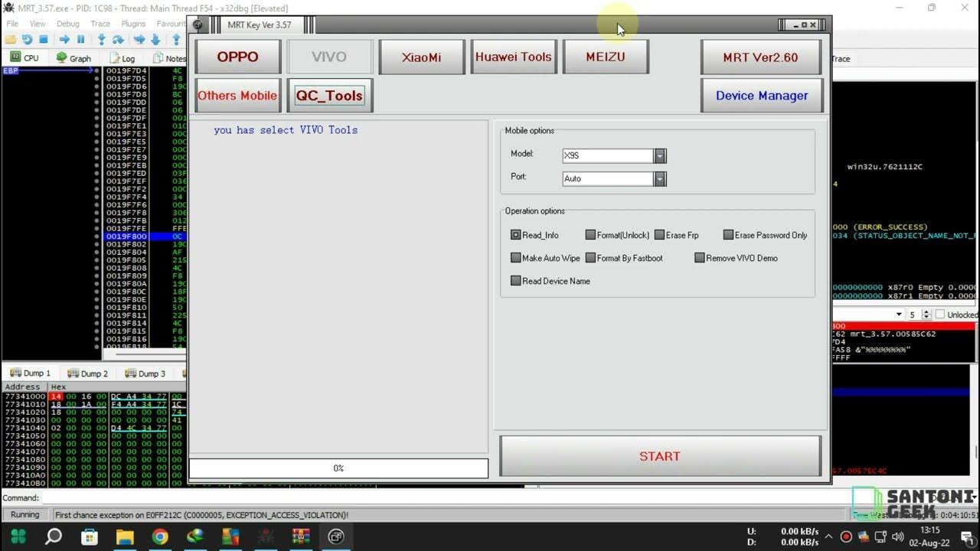Open file via x32dbg folder icon
The image size is (980, 551).
(11, 39)
